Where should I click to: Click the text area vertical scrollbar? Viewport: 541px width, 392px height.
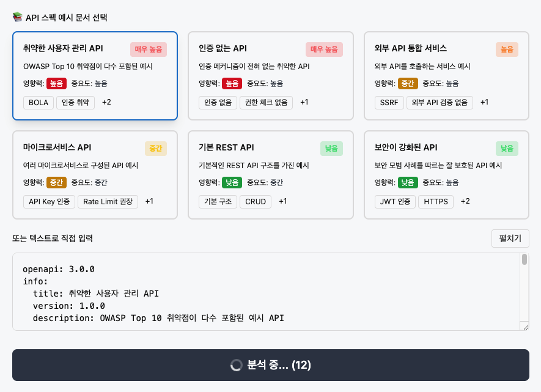click(524, 261)
